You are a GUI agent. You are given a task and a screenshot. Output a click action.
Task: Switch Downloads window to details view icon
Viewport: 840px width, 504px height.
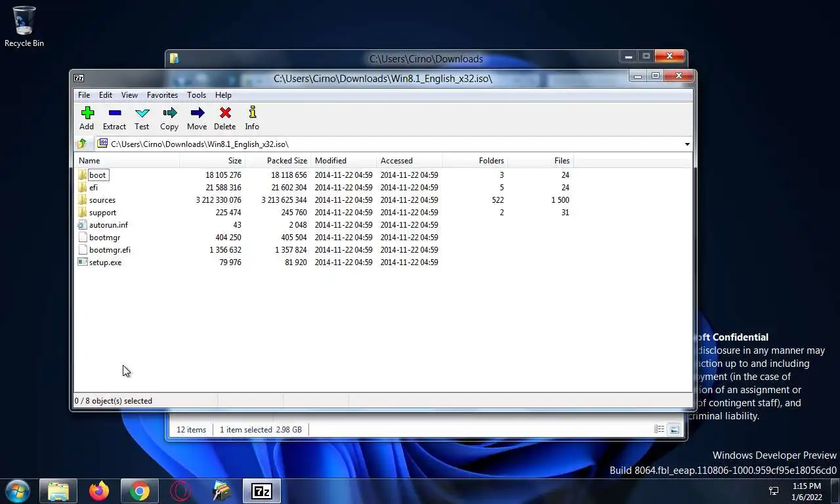click(659, 429)
